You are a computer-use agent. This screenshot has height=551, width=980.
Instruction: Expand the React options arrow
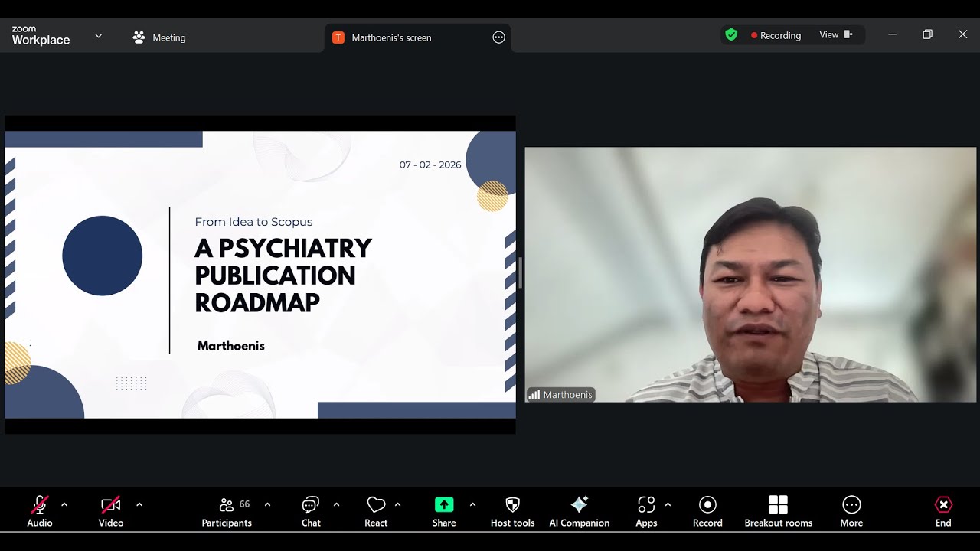397,504
